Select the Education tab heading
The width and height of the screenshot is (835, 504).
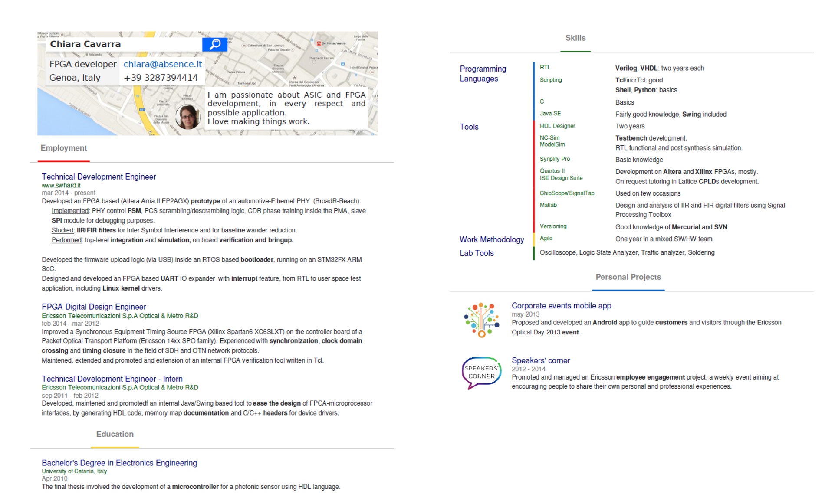[115, 434]
